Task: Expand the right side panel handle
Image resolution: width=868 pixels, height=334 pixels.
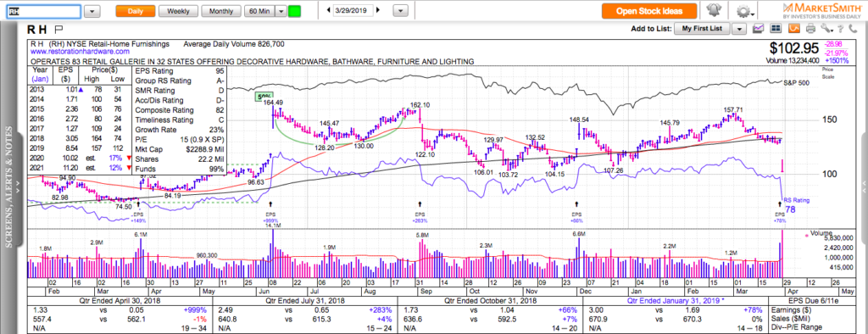Action: click(x=865, y=188)
